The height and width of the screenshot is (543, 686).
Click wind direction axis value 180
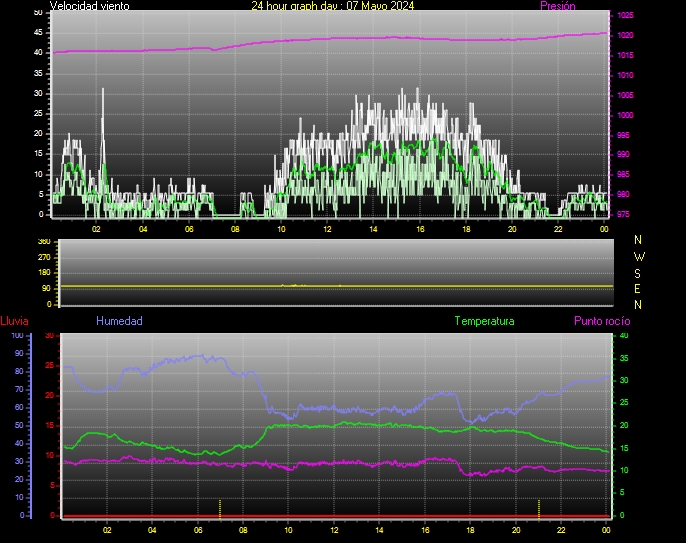click(44, 273)
